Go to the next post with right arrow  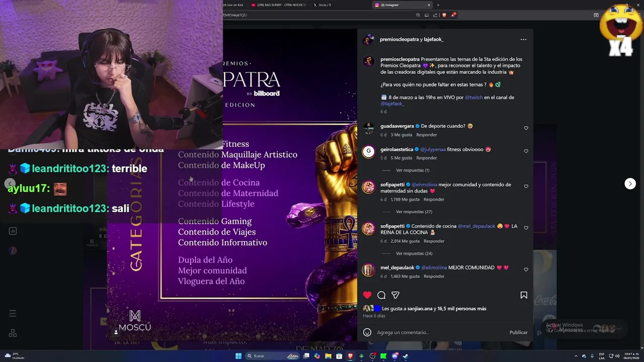(x=630, y=184)
